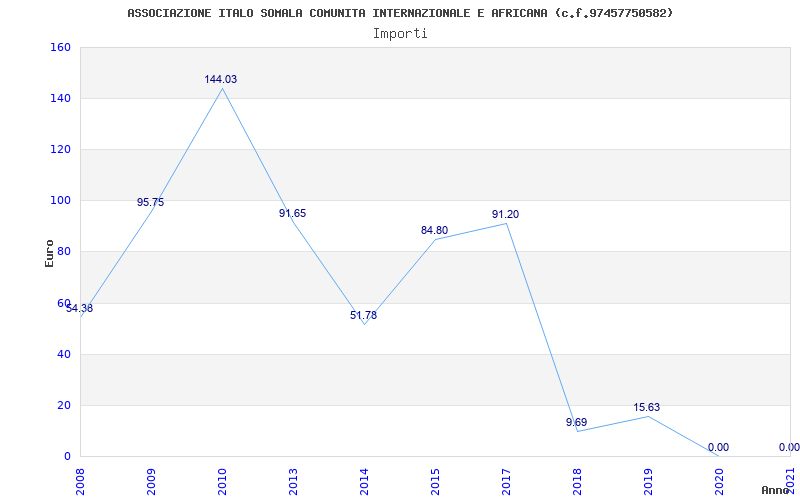Select the 20 y-axis tick label
This screenshot has width=800, height=500.
(64, 405)
